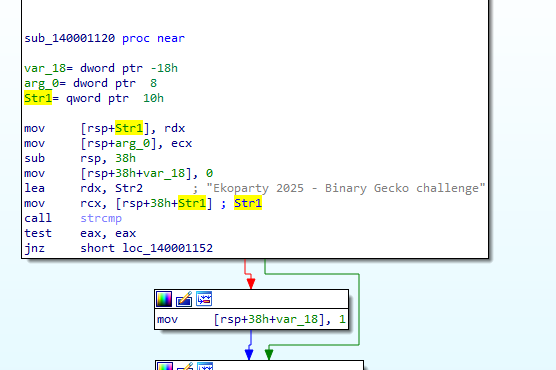This screenshot has width=556, height=370.
Task: Select the mov [rsp+arg_0], ecx instruction
Action: point(108,143)
